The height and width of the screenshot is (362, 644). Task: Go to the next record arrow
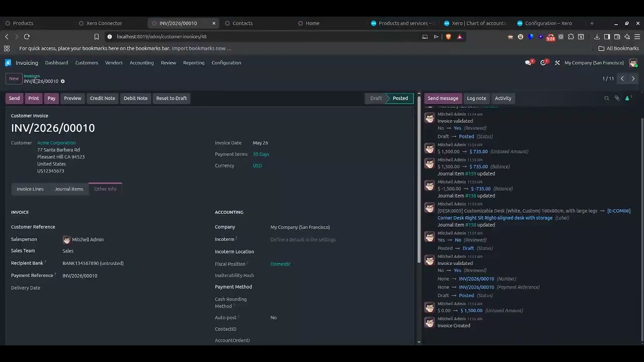[x=633, y=78]
